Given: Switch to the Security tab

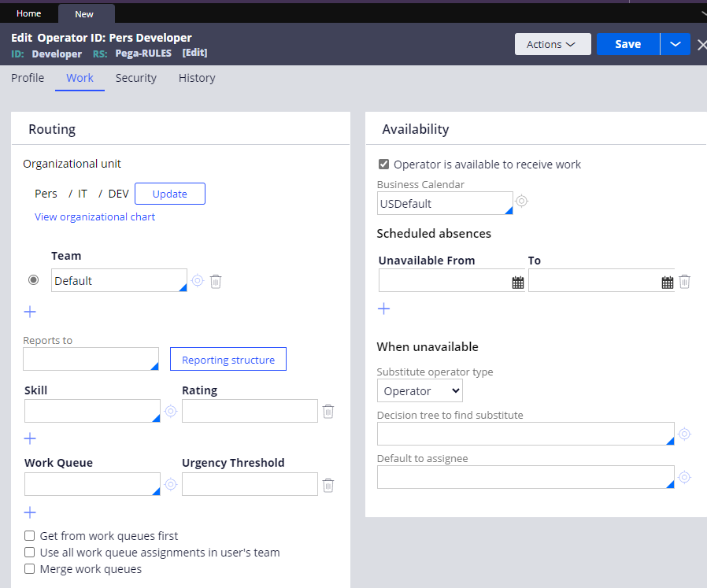Looking at the screenshot, I should point(135,78).
